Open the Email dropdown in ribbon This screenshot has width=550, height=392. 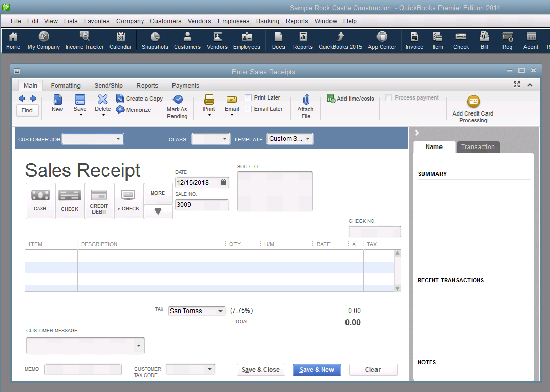232,115
